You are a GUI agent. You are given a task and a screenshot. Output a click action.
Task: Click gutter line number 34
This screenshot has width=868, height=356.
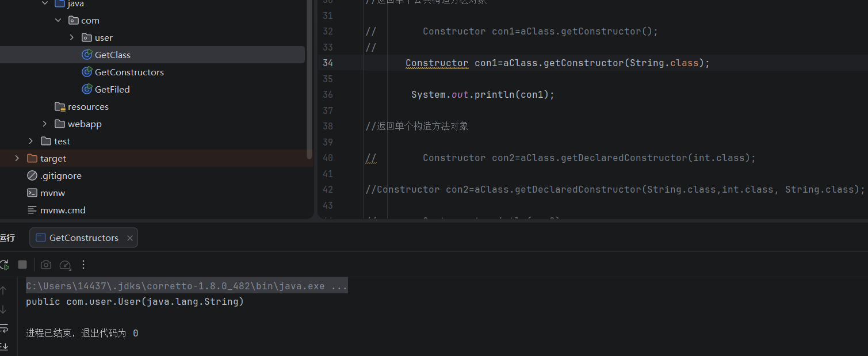327,63
